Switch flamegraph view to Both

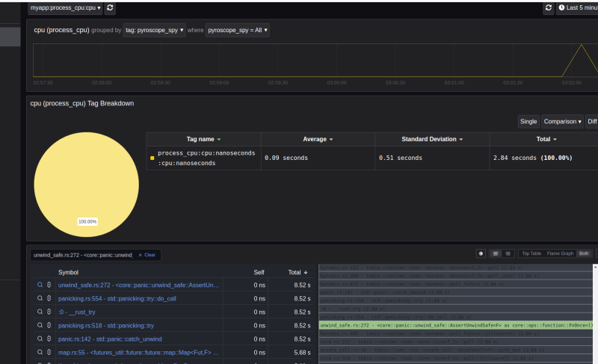pos(585,254)
